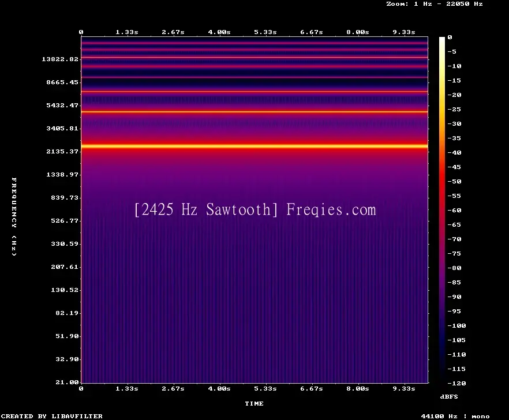Click the 44100 Hz : mono text
Image resolution: width=509 pixels, height=420 pixels.
click(455, 416)
